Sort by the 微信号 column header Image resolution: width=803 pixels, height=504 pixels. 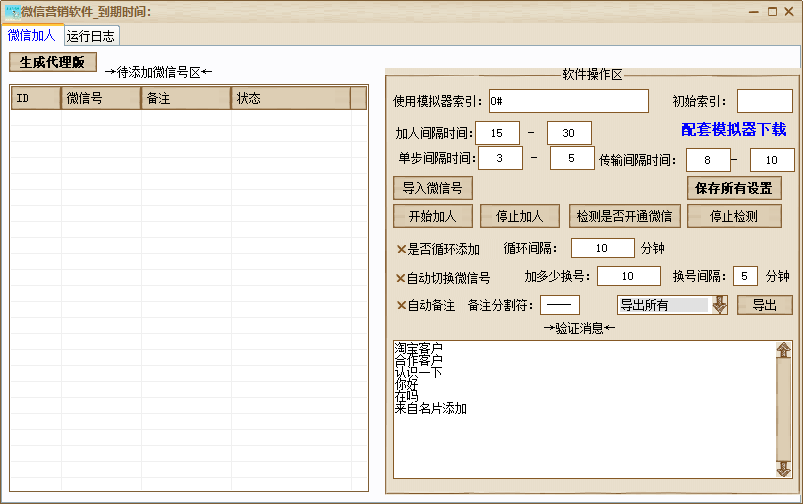(x=101, y=98)
